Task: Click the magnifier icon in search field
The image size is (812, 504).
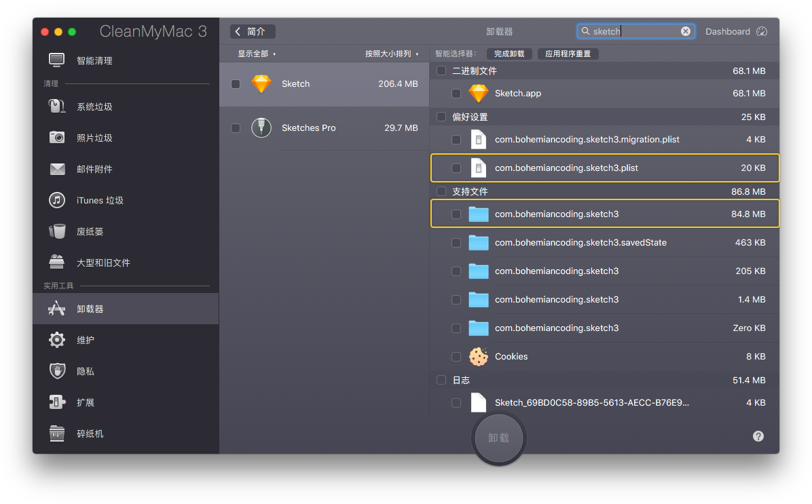Action: (585, 31)
